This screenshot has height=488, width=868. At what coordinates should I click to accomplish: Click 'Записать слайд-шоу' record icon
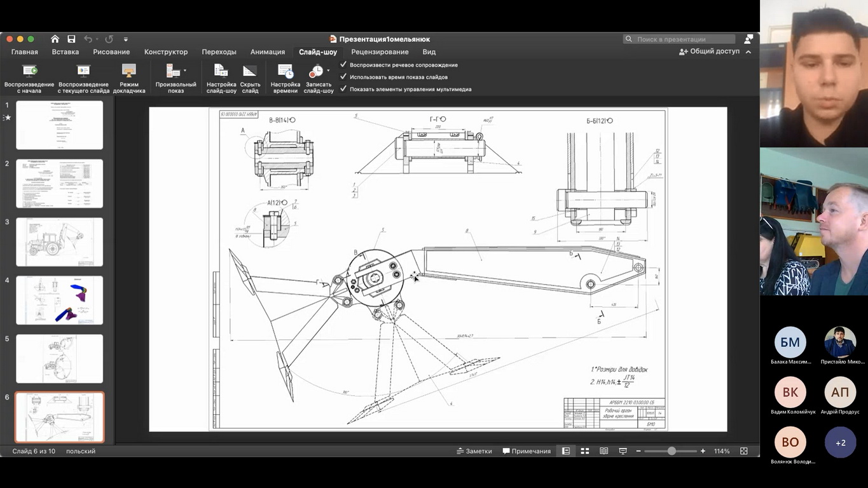(316, 71)
